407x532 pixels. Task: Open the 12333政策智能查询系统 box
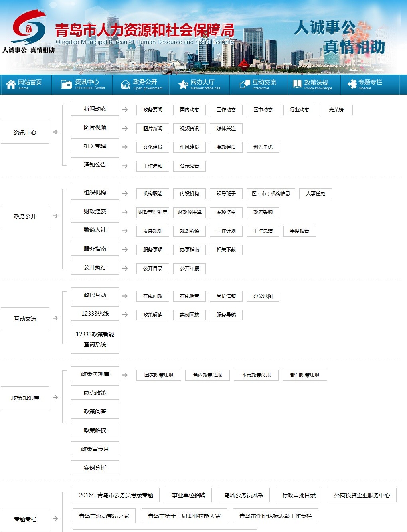tap(95, 339)
